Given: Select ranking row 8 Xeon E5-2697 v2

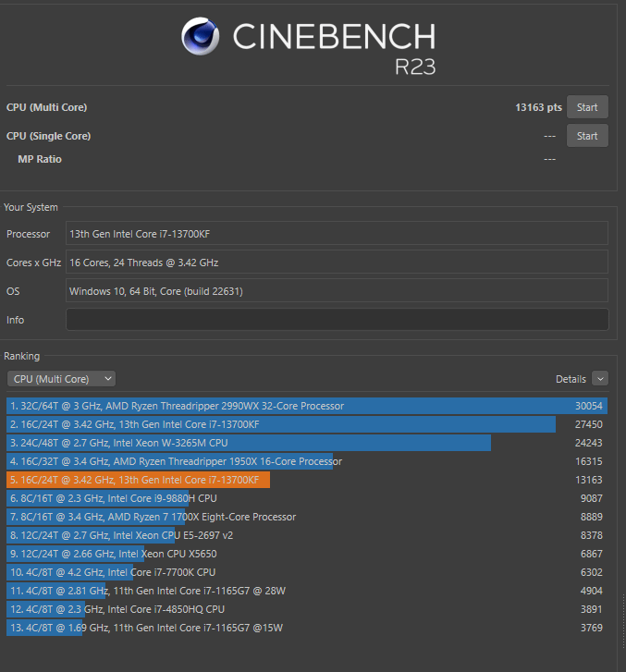Looking at the screenshot, I should tap(307, 535).
